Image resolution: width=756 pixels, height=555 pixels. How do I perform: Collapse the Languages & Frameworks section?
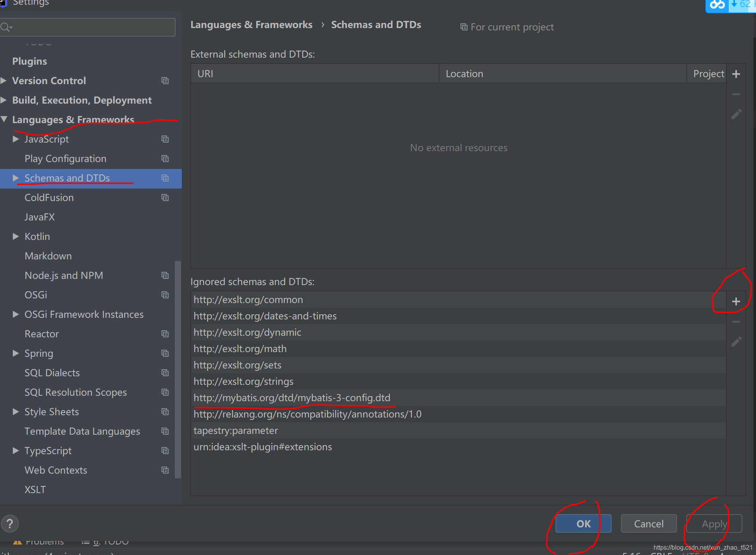[4, 119]
